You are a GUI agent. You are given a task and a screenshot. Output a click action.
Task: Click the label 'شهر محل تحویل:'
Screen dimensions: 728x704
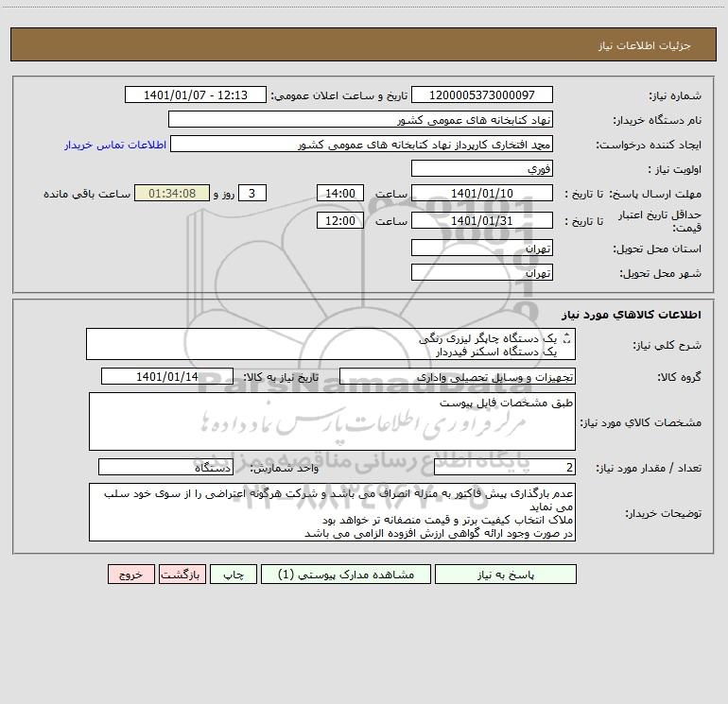click(660, 273)
